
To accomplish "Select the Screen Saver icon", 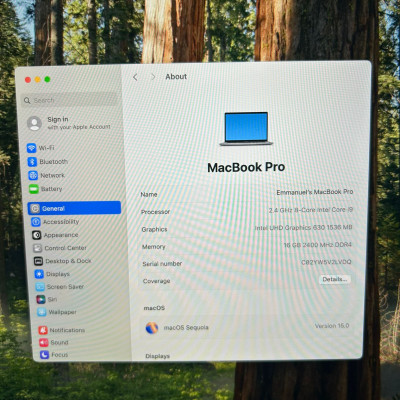I will click(40, 287).
